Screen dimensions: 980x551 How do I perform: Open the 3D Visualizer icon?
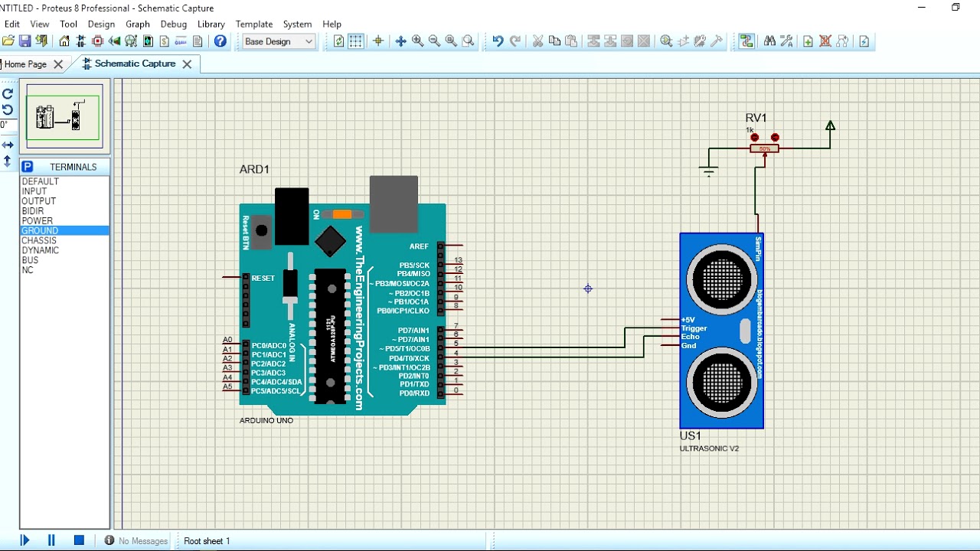point(115,41)
